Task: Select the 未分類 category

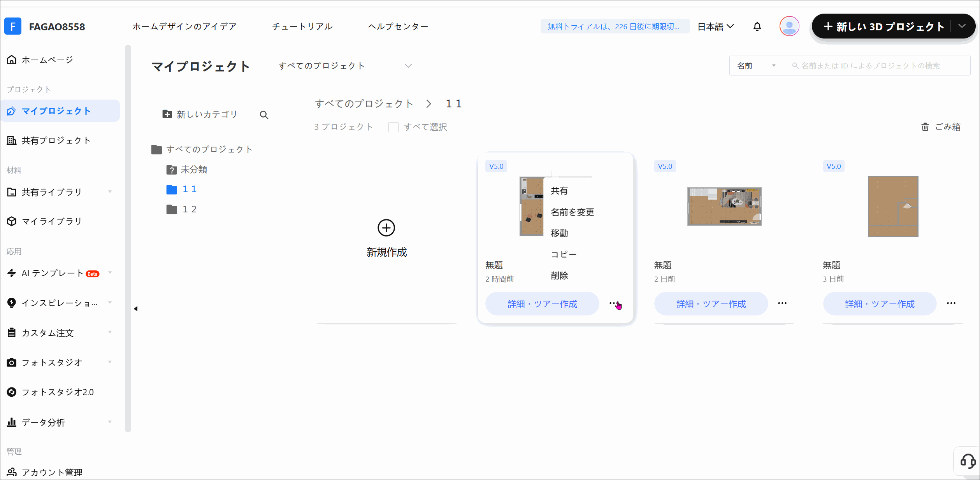Action: [x=187, y=170]
